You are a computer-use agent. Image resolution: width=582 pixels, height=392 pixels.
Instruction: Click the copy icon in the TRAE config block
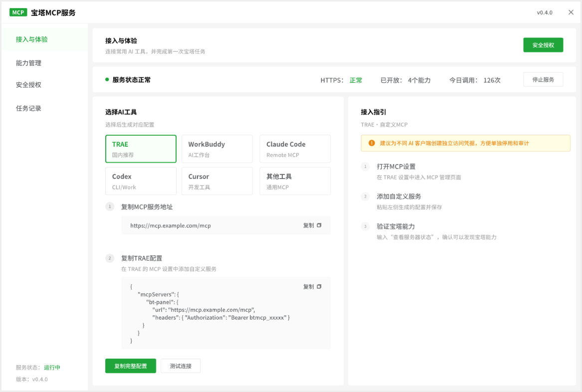coord(319,287)
